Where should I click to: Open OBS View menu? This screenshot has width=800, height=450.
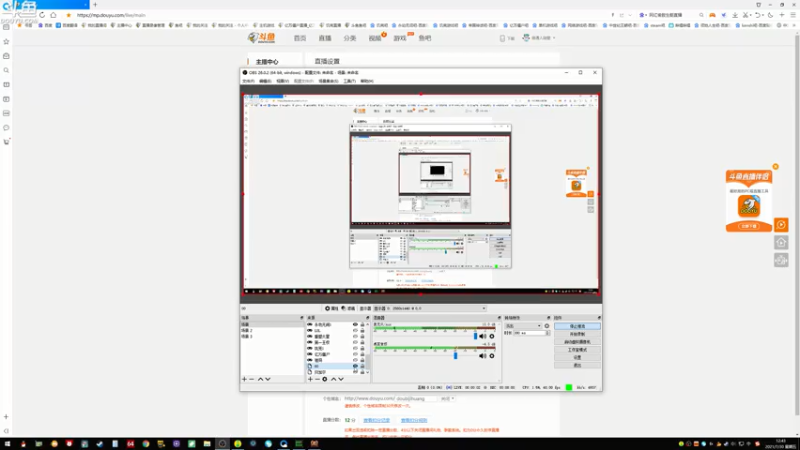(282, 81)
